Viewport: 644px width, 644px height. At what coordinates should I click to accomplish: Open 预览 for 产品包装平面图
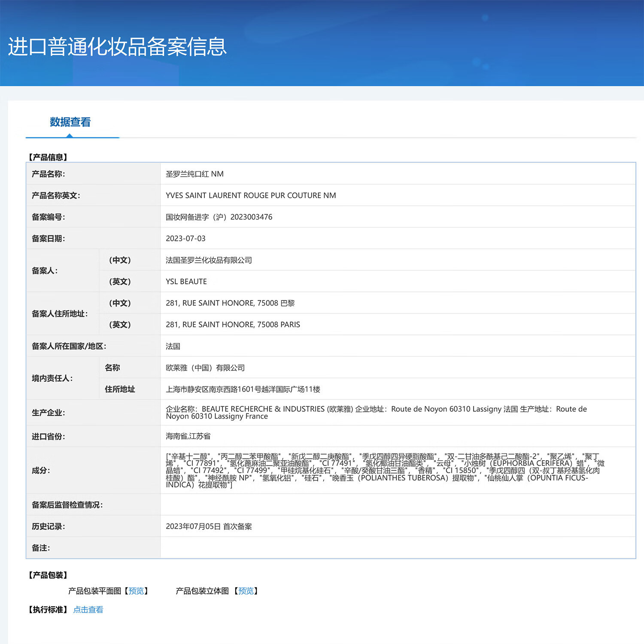tap(137, 591)
